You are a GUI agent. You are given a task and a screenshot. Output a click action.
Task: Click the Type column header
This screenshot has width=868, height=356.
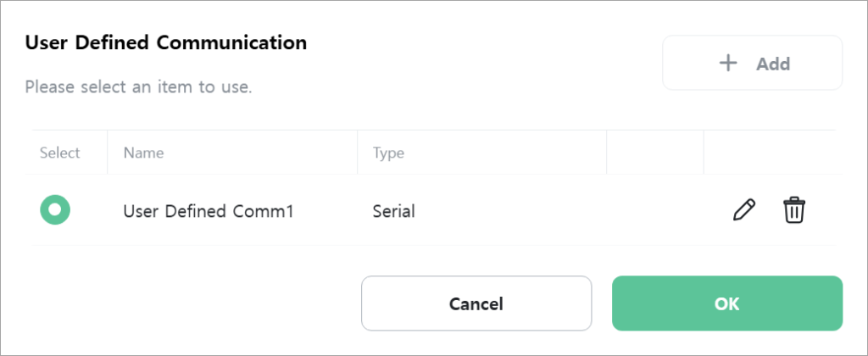tap(388, 153)
